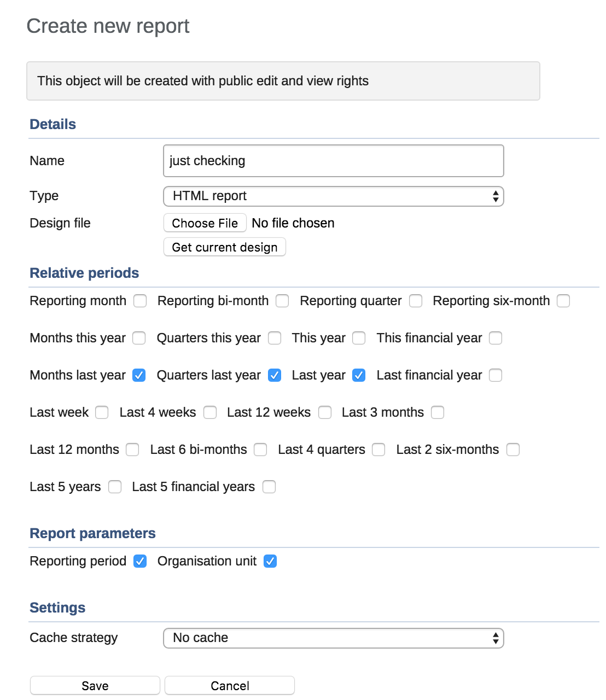This screenshot has height=700, width=606.
Task: Check the Last 12 months option
Action: coord(132,450)
